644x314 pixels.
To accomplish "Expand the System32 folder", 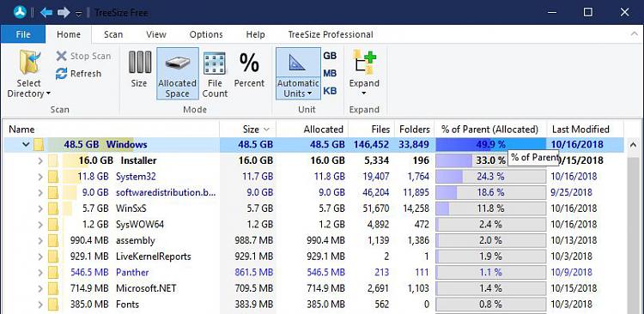I will pyautogui.click(x=39, y=177).
